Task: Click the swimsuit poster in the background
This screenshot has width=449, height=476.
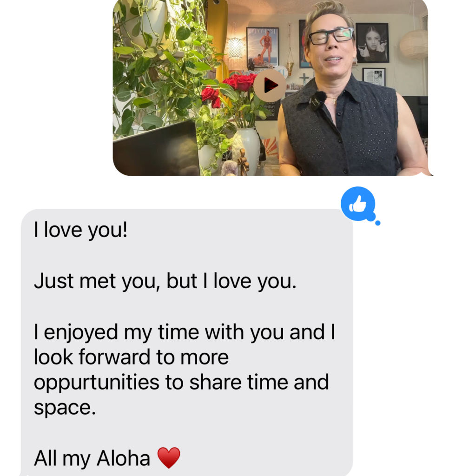Action: click(x=262, y=47)
